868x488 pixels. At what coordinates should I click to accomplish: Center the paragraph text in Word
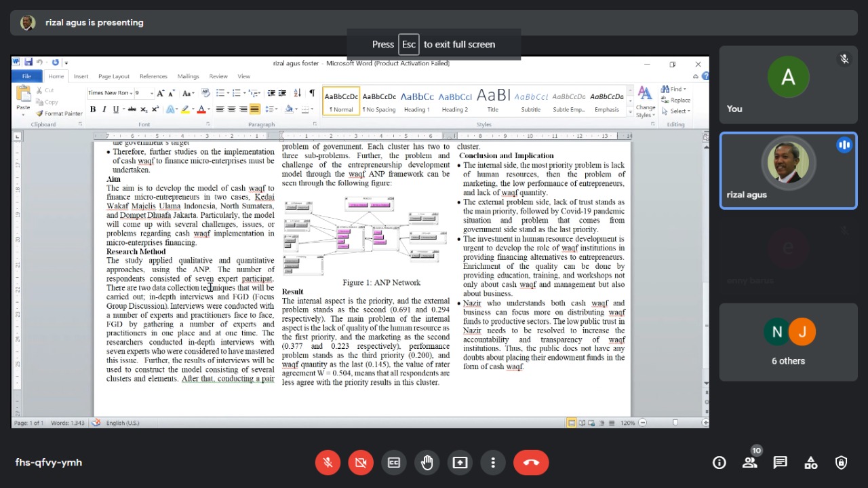pyautogui.click(x=231, y=109)
